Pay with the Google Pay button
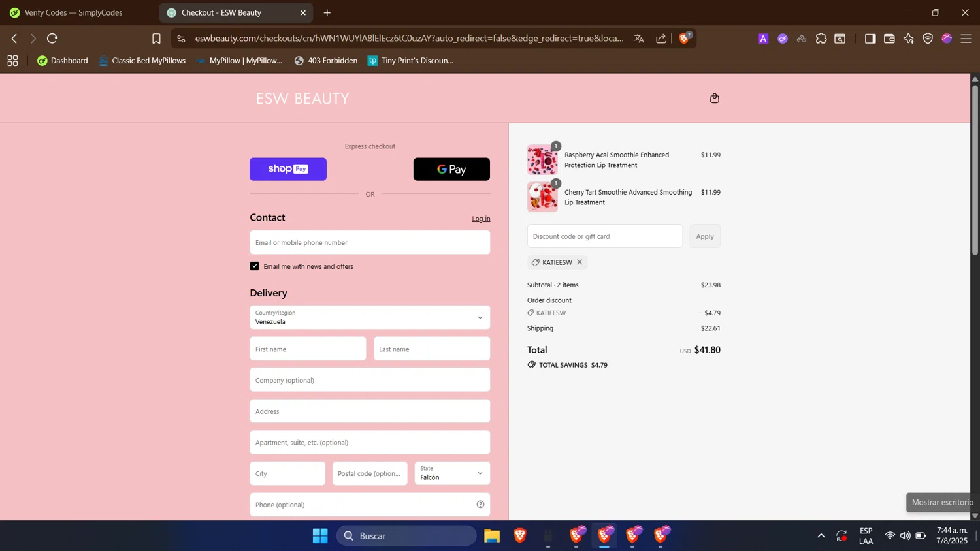The width and height of the screenshot is (980, 551). tap(451, 169)
